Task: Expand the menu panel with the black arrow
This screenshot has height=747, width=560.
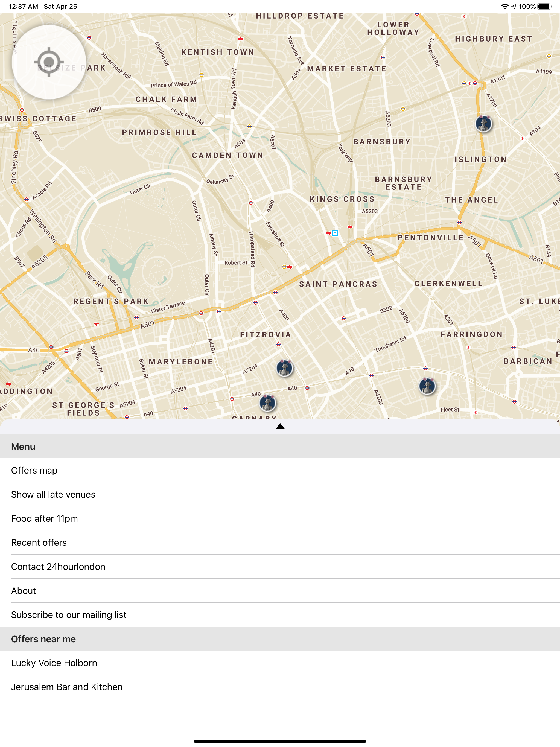Action: 280,427
